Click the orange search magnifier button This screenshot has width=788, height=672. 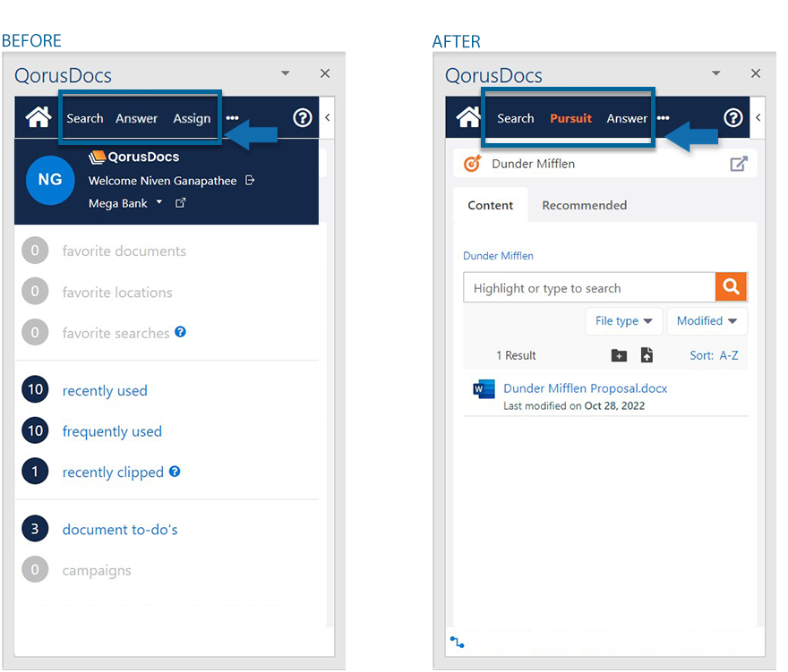coord(731,287)
